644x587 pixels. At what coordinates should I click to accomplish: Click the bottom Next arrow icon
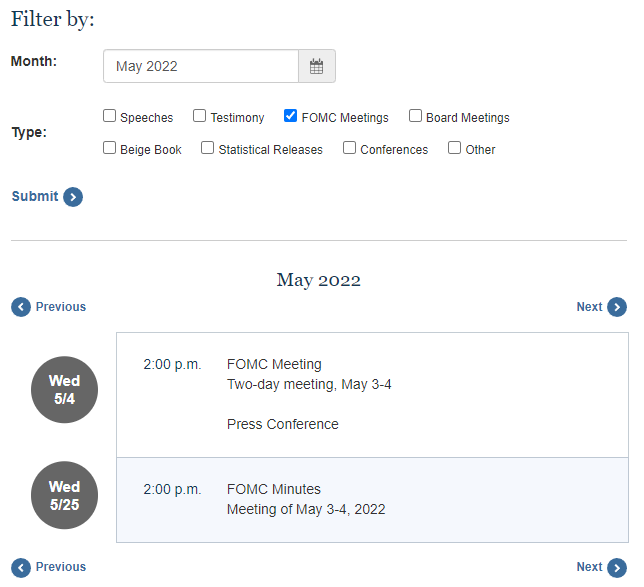[617, 568]
